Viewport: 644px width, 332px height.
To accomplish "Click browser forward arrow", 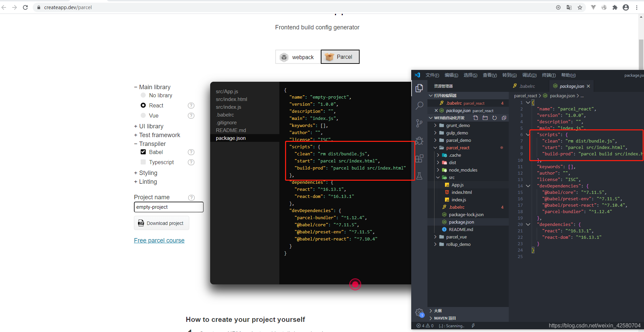I will (x=15, y=7).
